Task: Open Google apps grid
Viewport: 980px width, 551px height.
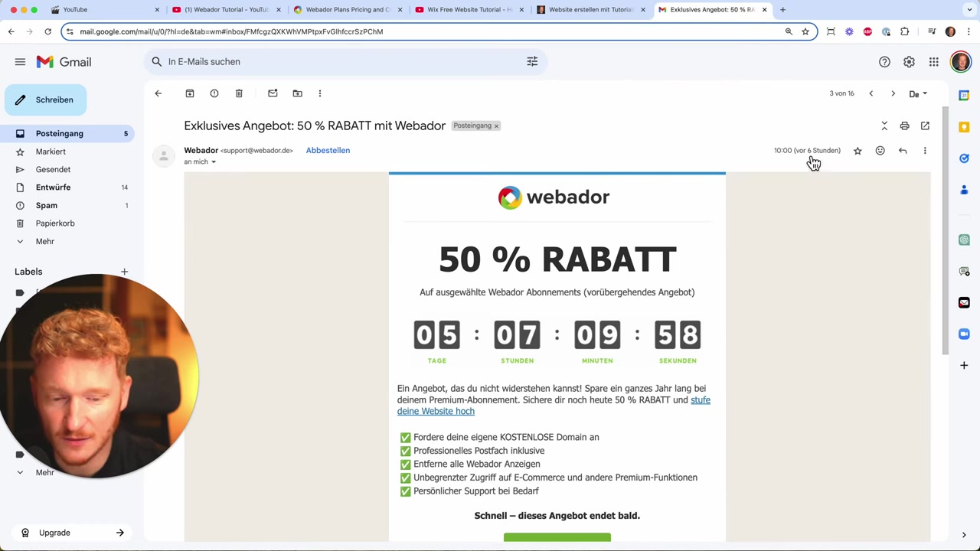Action: click(x=934, y=62)
